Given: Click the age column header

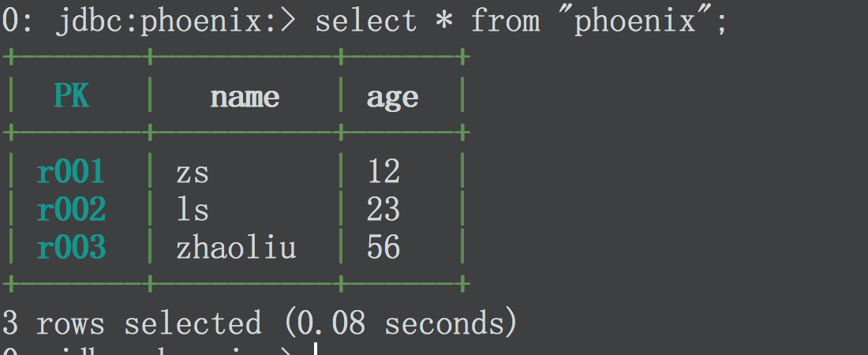Looking at the screenshot, I should (x=392, y=99).
